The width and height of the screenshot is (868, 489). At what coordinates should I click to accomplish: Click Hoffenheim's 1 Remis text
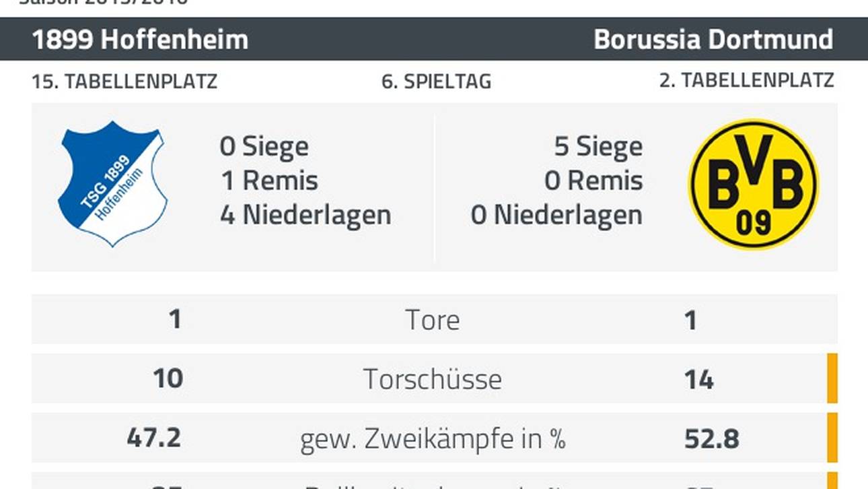click(x=269, y=181)
